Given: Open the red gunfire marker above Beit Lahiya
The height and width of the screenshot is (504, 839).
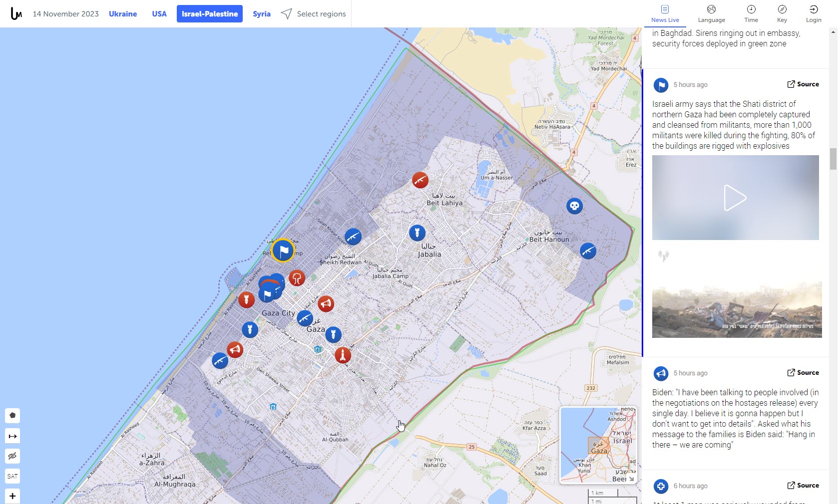Looking at the screenshot, I should point(420,180).
